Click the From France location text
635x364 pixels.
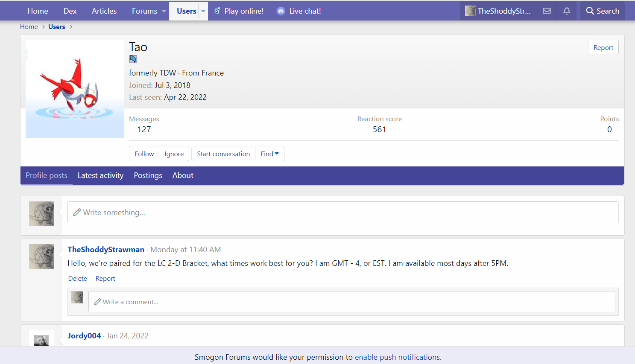pos(203,73)
